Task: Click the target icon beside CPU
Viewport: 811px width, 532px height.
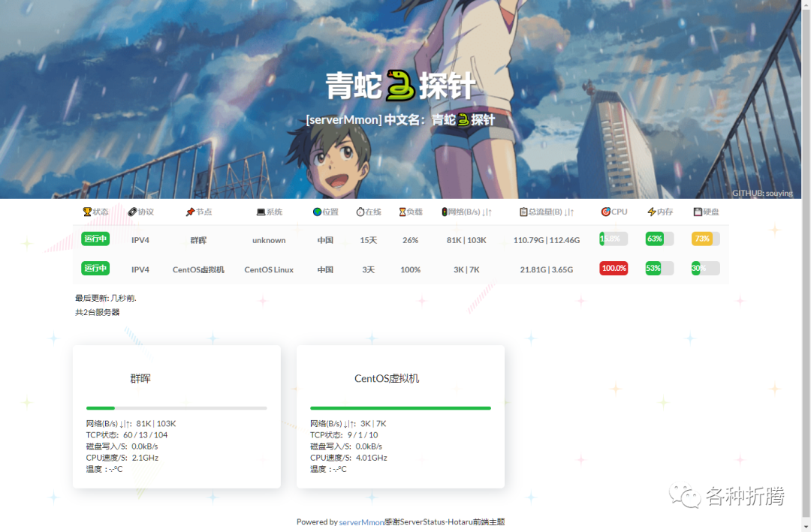Action: [x=605, y=212]
